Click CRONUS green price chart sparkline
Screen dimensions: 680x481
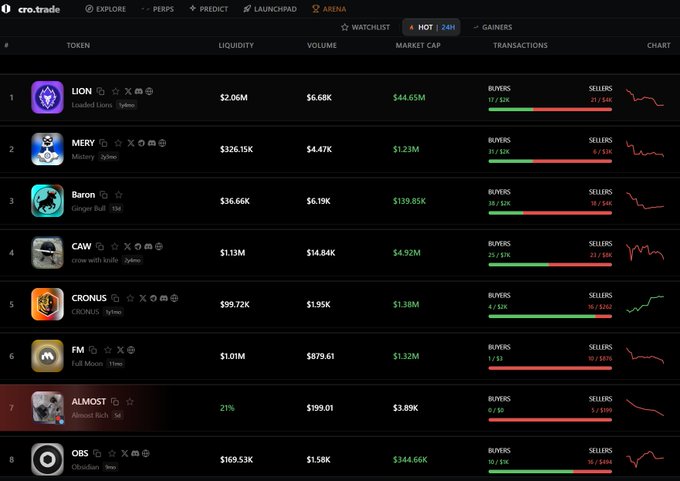coord(645,304)
